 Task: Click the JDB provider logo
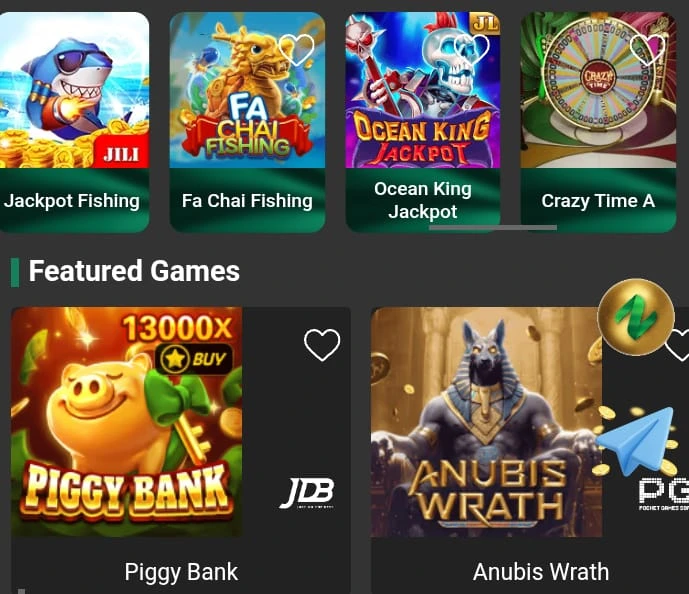point(307,493)
